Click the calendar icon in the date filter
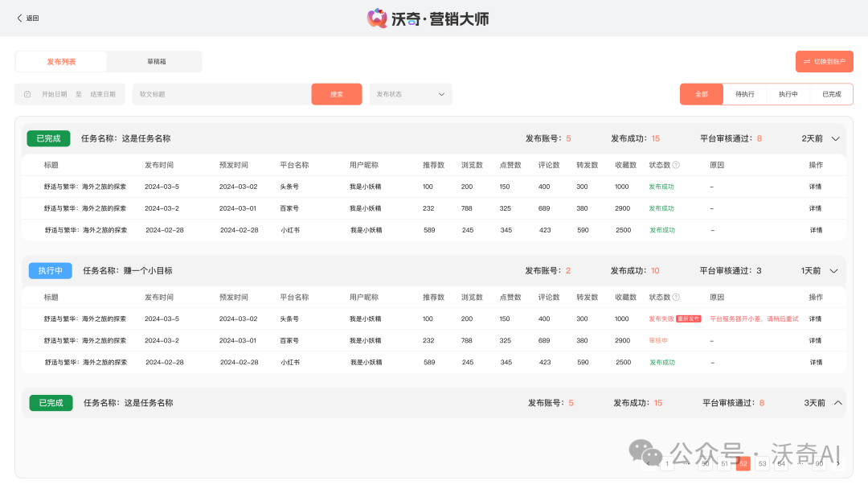Image resolution: width=868 pixels, height=489 pixels. (x=27, y=94)
